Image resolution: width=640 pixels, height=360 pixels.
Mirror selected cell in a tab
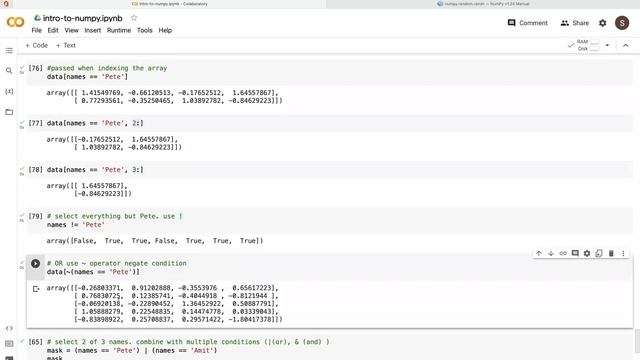pyautogui.click(x=599, y=253)
